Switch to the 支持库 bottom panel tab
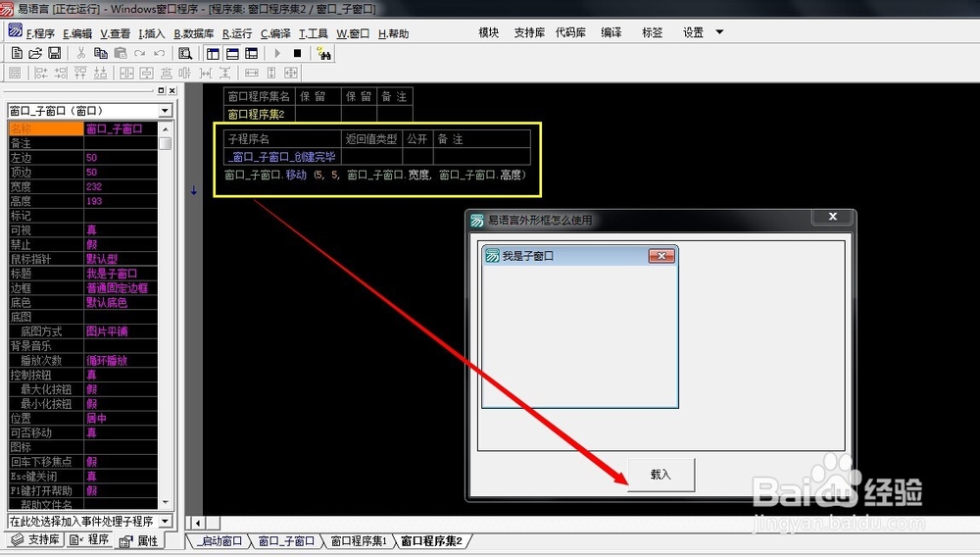 click(35, 539)
